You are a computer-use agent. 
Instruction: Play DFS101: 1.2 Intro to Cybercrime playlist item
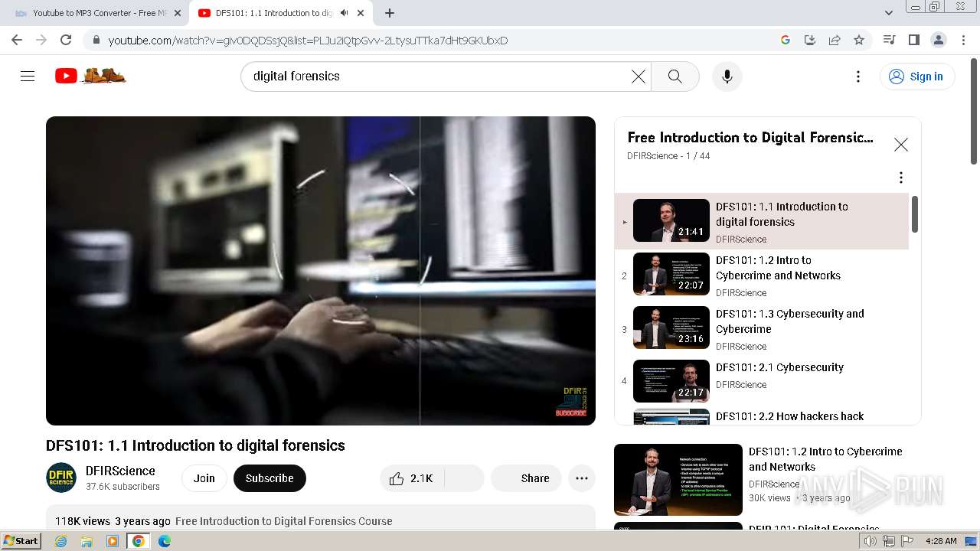[762, 275]
